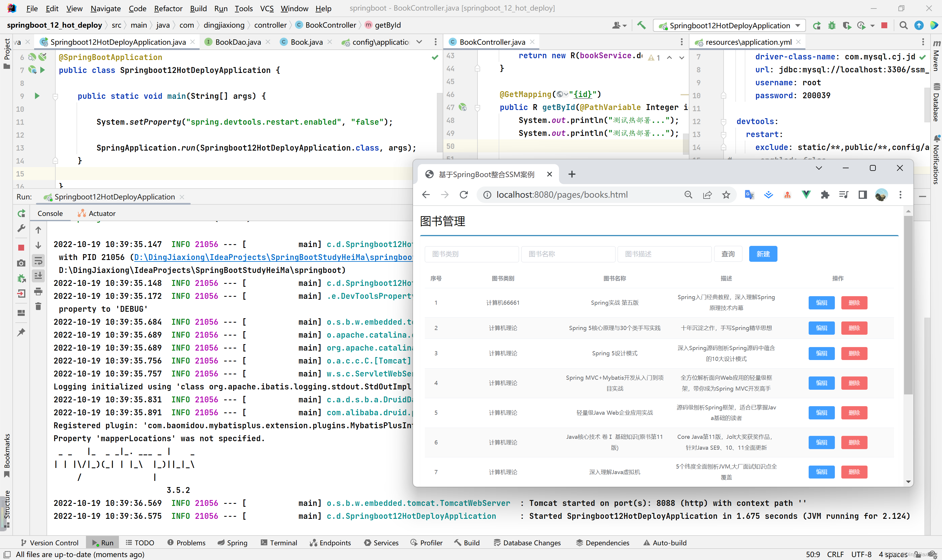Rerun the application in the Run panel

[21, 213]
